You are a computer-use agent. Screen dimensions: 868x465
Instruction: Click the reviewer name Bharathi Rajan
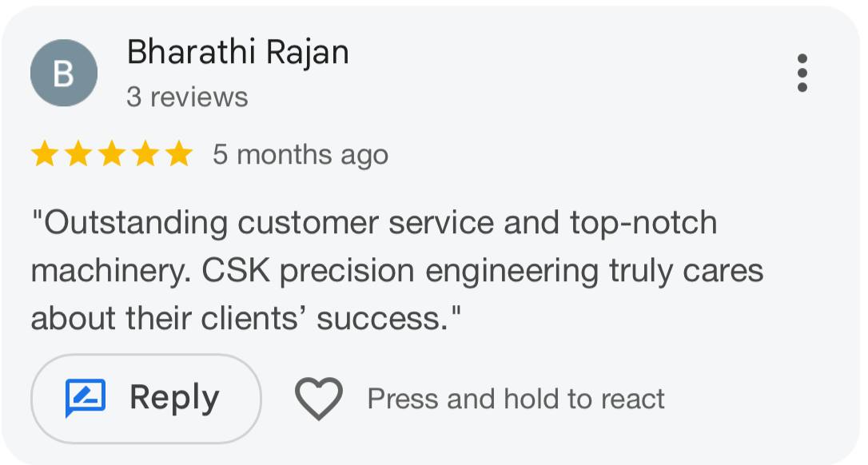(x=237, y=51)
